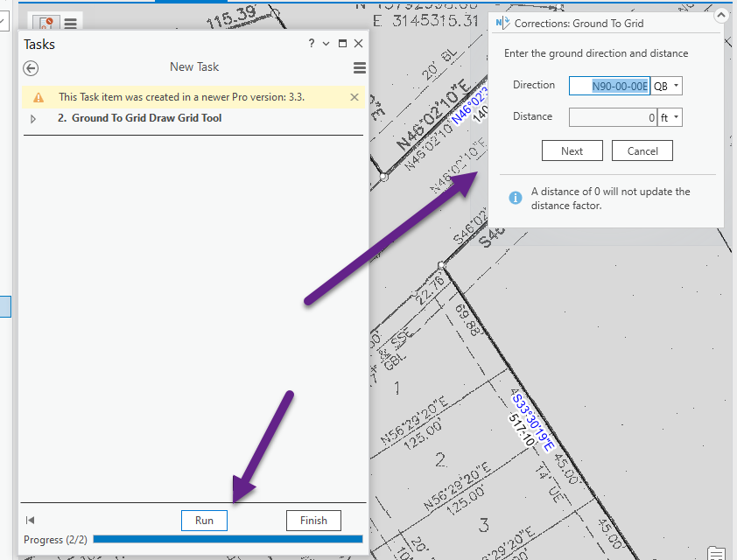737x560 pixels.
Task: Click the back arrow in the Tasks pane
Action: (32, 67)
